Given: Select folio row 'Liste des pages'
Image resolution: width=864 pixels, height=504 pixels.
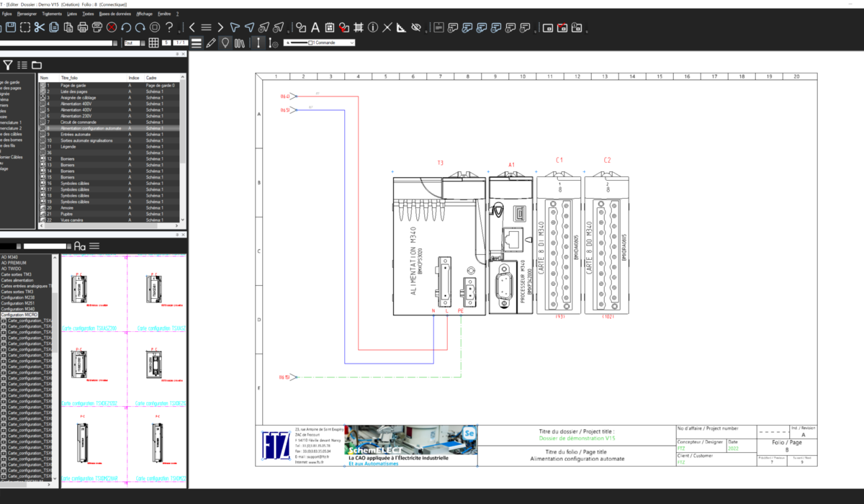Looking at the screenshot, I should click(108, 91).
